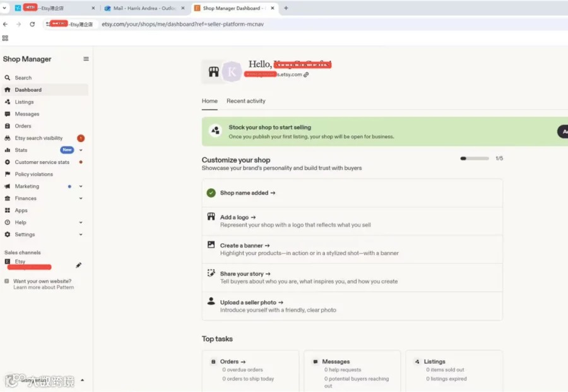Click the Stats bar chart icon
This screenshot has width=568, height=392.
[7, 150]
